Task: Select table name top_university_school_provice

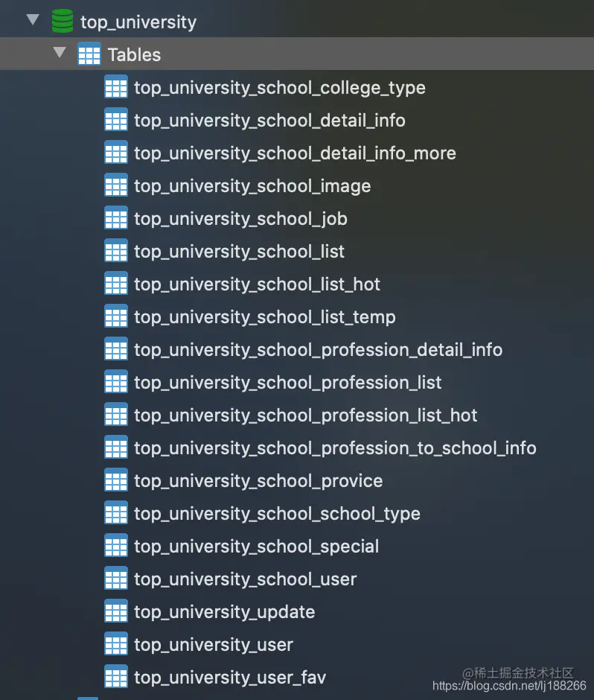Action: (x=258, y=481)
